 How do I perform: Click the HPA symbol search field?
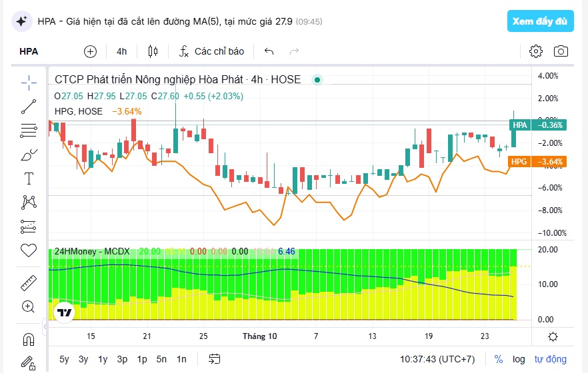click(x=29, y=51)
